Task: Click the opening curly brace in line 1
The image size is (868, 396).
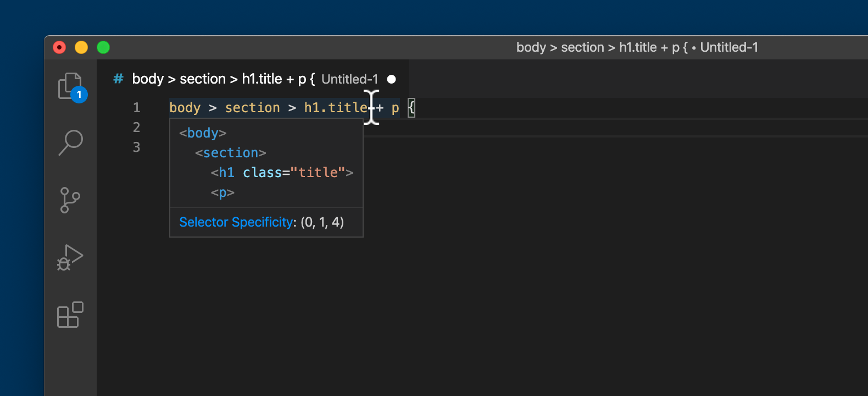Action: coord(411,108)
